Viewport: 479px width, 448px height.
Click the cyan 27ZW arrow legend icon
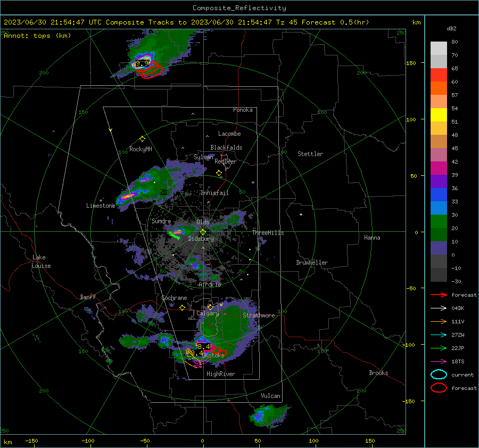[x=439, y=335]
